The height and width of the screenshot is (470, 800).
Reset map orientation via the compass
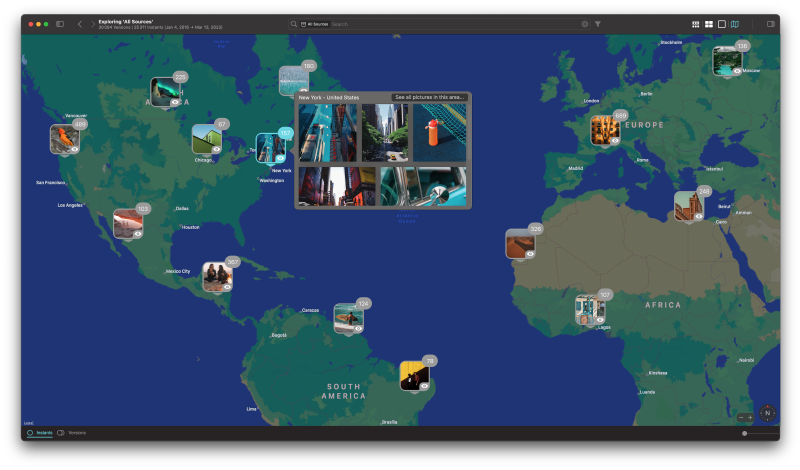767,413
